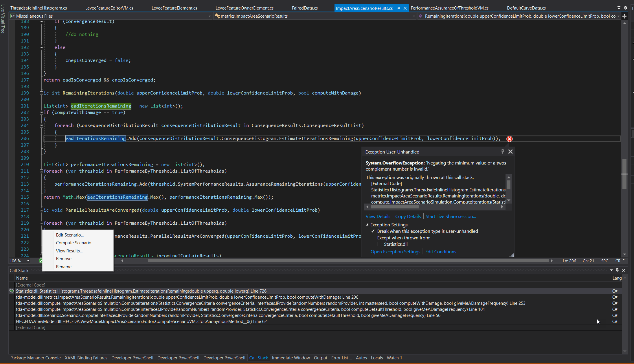Unpin the ImpactAreaScenarioResults.cs tab
Image resolution: width=634 pixels, height=364 pixels.
click(x=399, y=8)
